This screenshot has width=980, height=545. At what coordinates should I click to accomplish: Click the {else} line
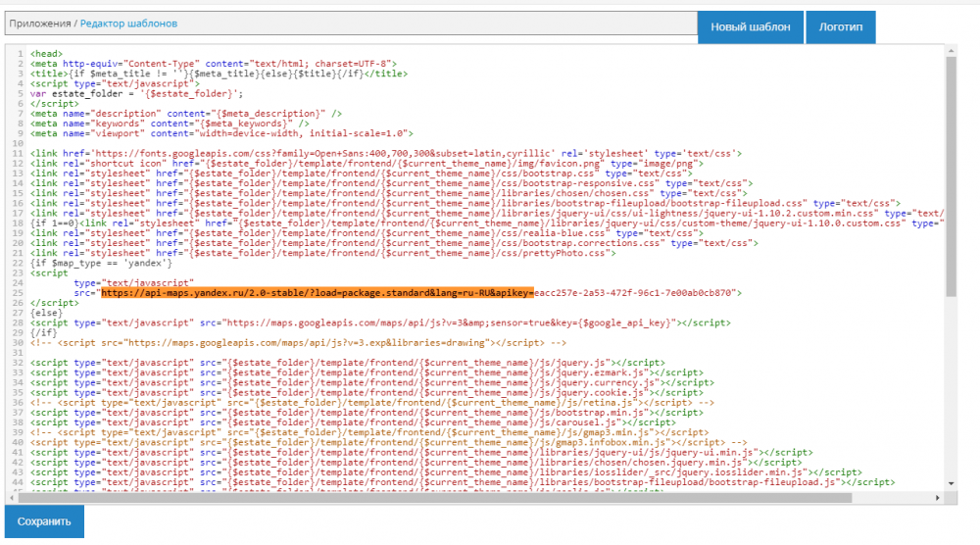[x=46, y=313]
